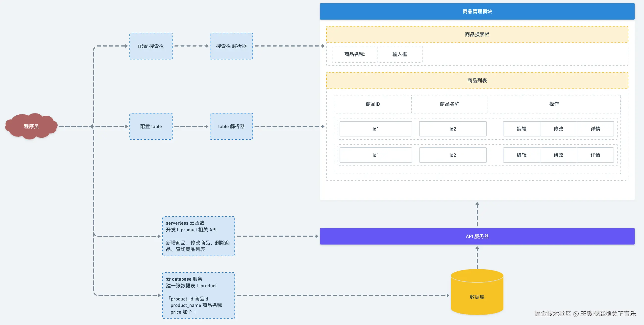This screenshot has height=325, width=644.
Task: Click the 商品列表 yellow section header
Action: coord(477,81)
